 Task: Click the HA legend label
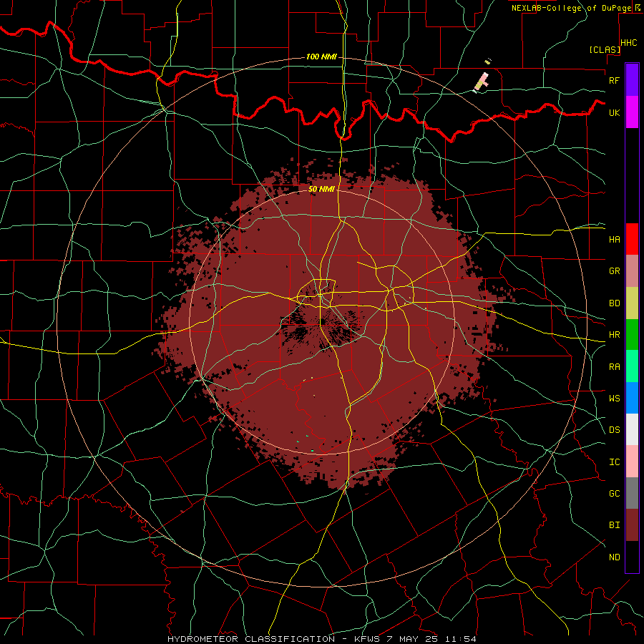614,239
